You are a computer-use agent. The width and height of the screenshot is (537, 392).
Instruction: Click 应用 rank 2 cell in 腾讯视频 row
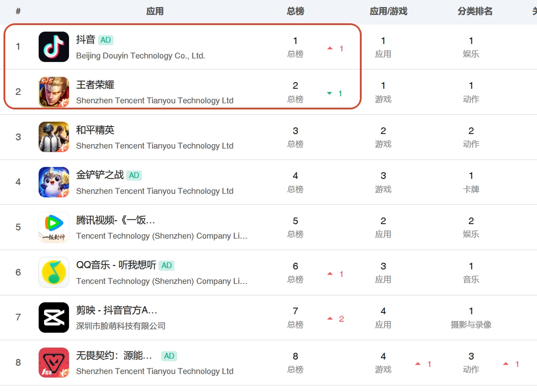click(383, 228)
